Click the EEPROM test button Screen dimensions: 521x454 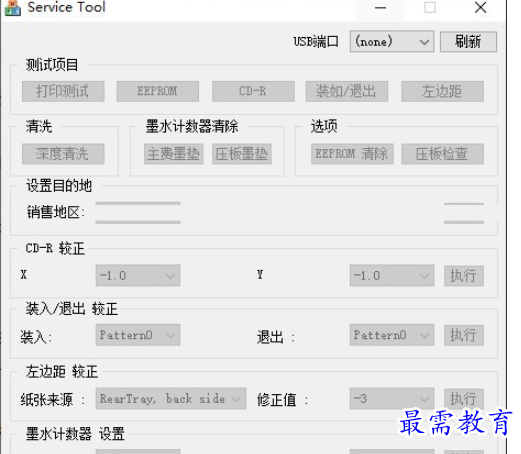pos(158,91)
